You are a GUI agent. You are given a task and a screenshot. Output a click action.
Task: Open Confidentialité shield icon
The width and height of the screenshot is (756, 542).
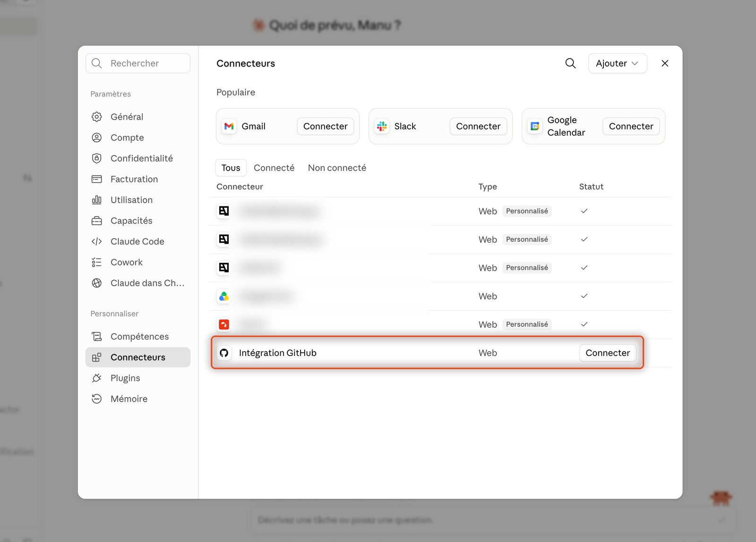click(97, 158)
